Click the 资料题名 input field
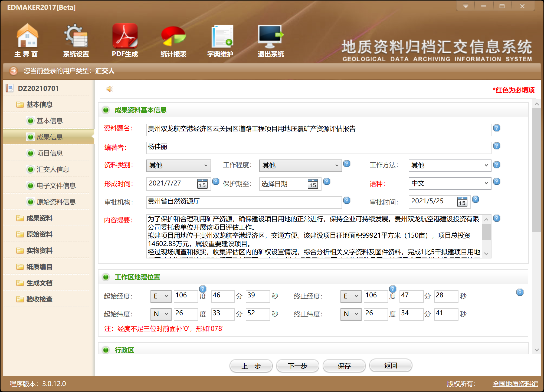This screenshot has width=544, height=392. (319, 130)
